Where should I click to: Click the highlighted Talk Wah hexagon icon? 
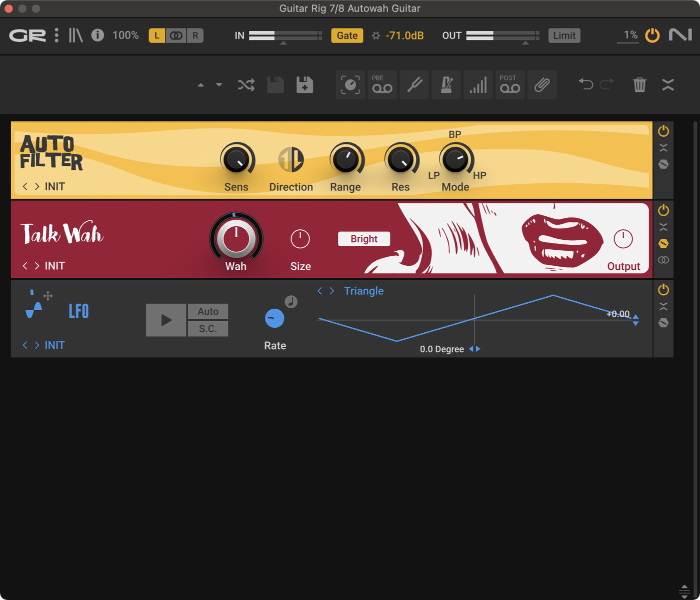[x=663, y=243]
